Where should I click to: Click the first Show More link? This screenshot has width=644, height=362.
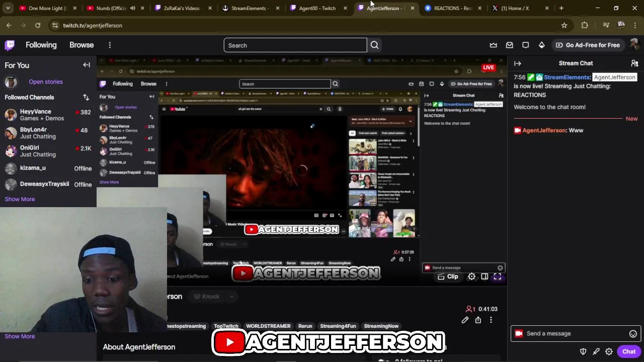[20, 199]
